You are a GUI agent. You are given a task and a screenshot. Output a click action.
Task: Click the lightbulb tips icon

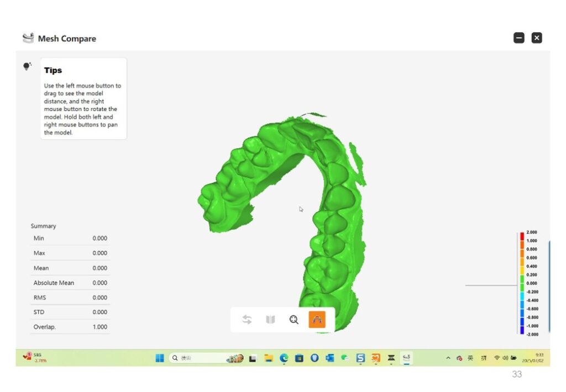pyautogui.click(x=27, y=66)
